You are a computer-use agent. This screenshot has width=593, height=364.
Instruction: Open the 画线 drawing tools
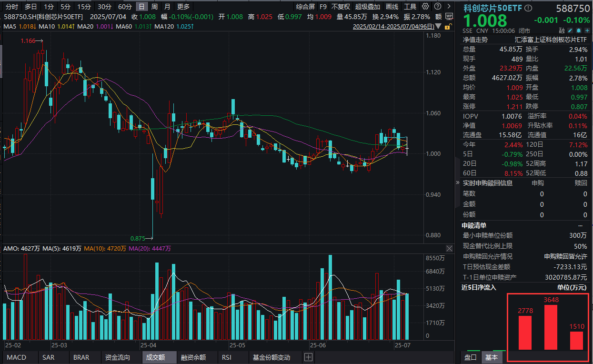pyautogui.click(x=392, y=7)
